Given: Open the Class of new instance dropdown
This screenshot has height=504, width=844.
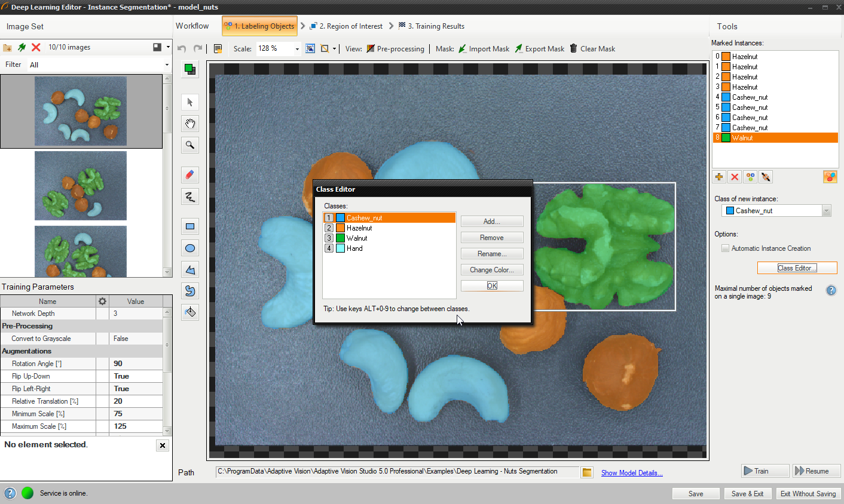Looking at the screenshot, I should (x=826, y=211).
